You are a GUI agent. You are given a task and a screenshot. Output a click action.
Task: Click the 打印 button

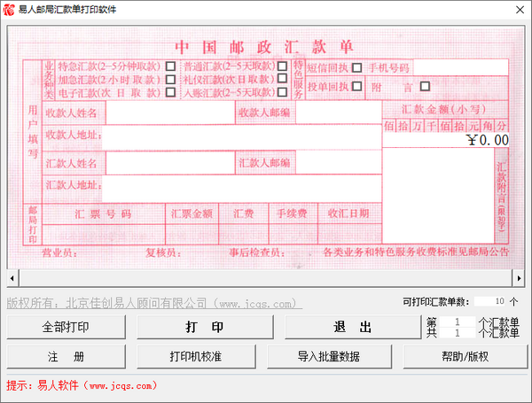click(205, 327)
